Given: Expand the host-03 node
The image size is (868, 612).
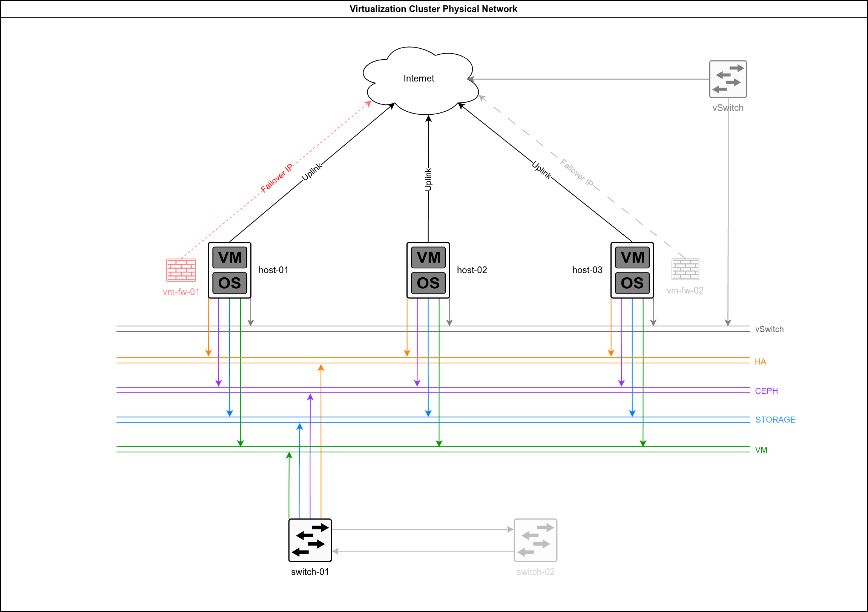Looking at the screenshot, I should 632,270.
